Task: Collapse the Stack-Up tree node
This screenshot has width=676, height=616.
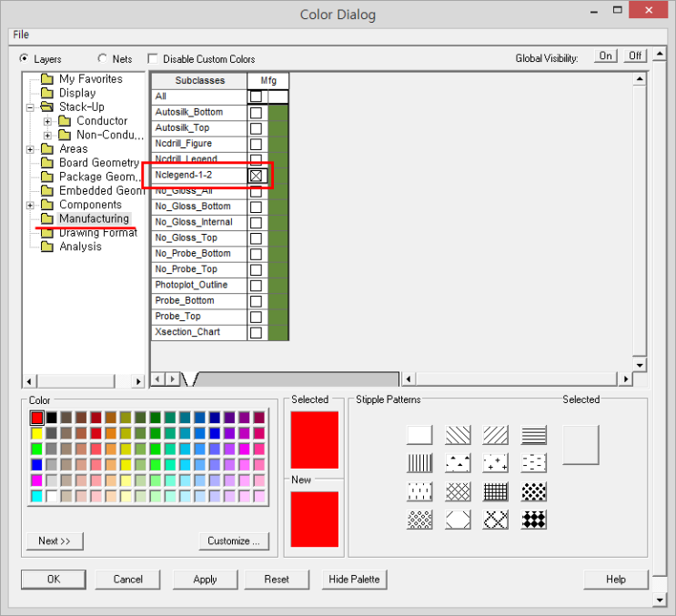Action: point(31,107)
